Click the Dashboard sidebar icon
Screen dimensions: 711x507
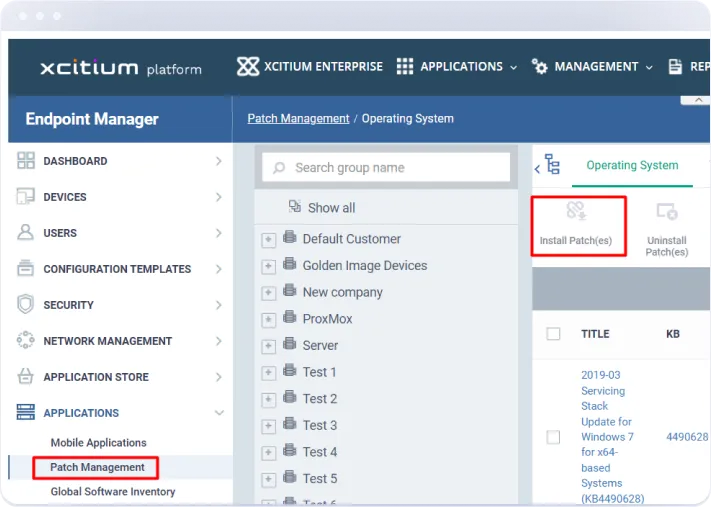tap(26, 161)
